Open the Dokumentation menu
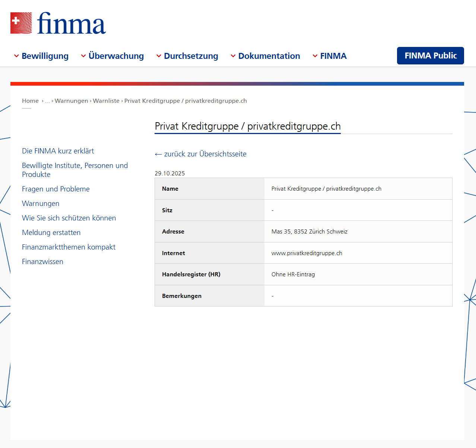This screenshot has width=476, height=448. 269,56
